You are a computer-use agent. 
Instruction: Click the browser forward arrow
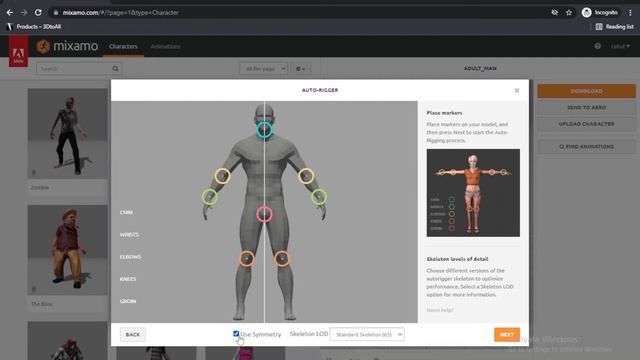pyautogui.click(x=24, y=13)
